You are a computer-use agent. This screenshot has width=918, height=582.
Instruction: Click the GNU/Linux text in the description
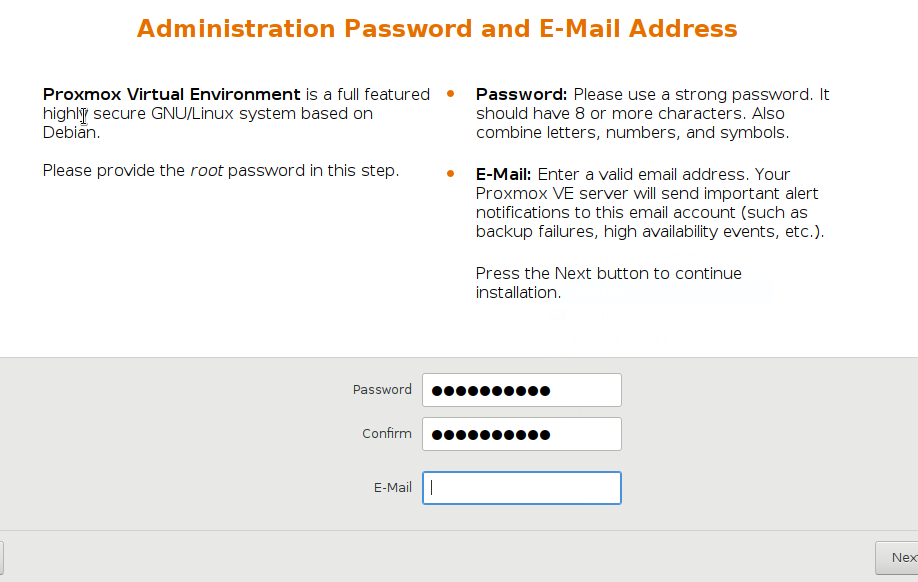coord(193,114)
